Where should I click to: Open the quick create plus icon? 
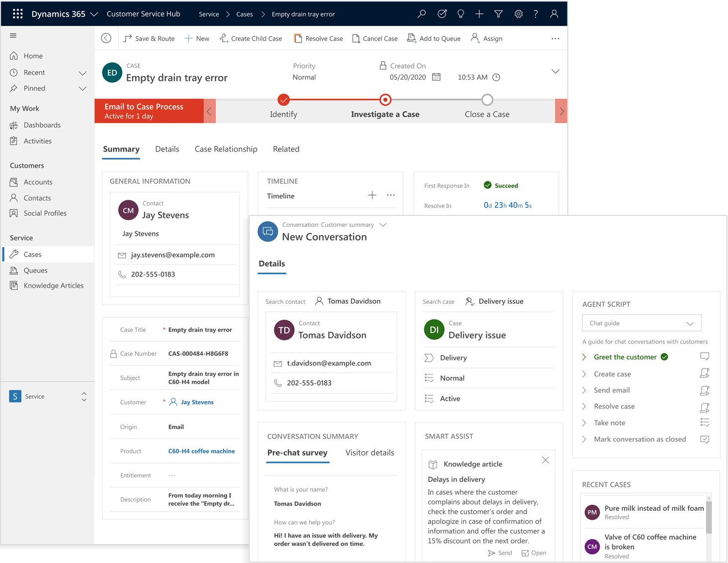[479, 13]
